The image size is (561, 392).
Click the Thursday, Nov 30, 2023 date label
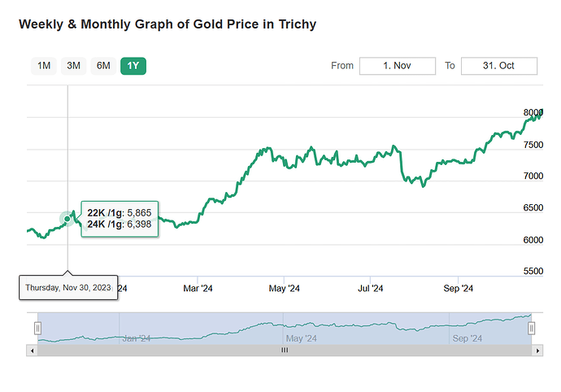68,287
